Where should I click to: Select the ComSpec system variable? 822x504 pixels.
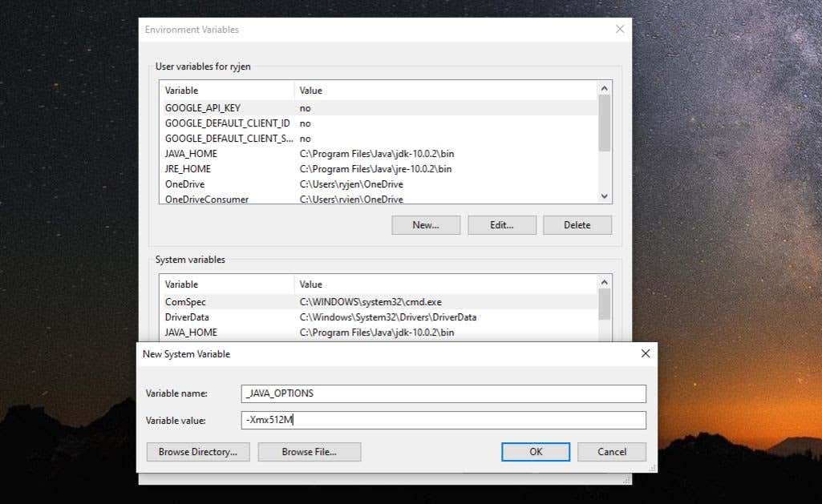click(x=380, y=302)
